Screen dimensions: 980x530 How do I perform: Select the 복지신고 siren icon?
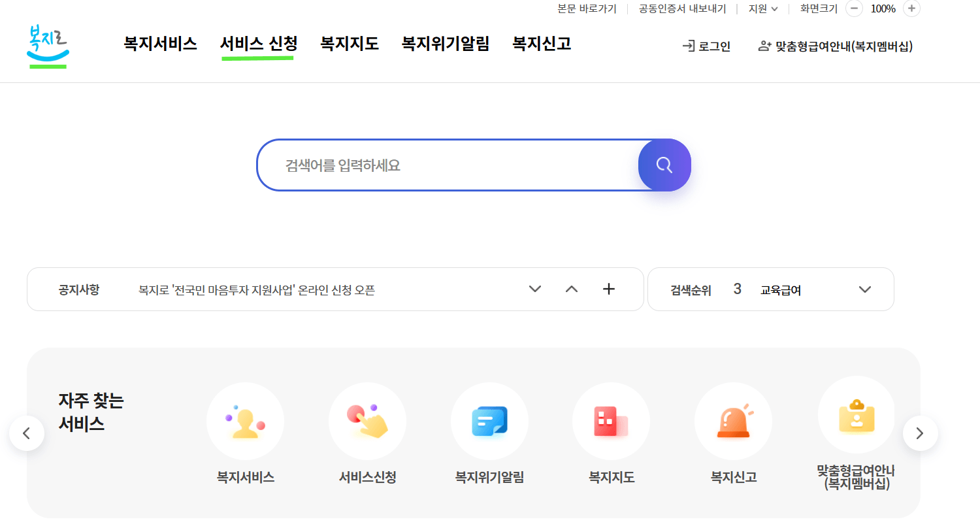click(733, 421)
